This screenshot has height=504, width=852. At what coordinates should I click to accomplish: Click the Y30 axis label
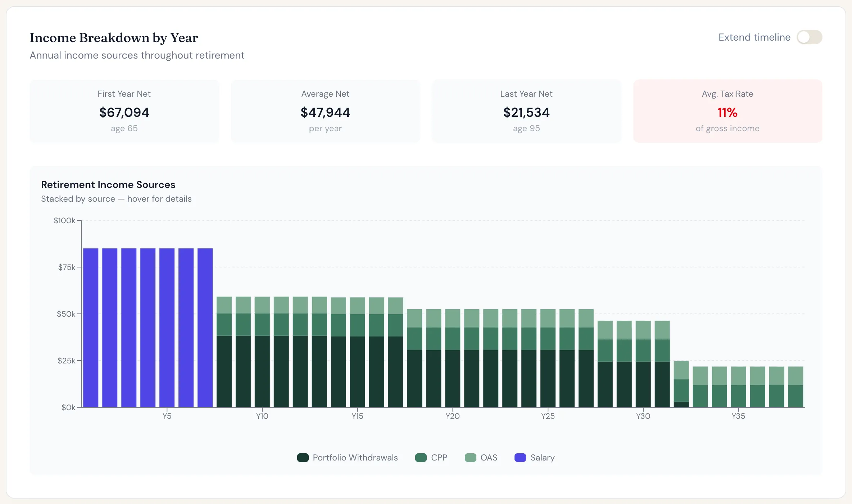pyautogui.click(x=643, y=416)
